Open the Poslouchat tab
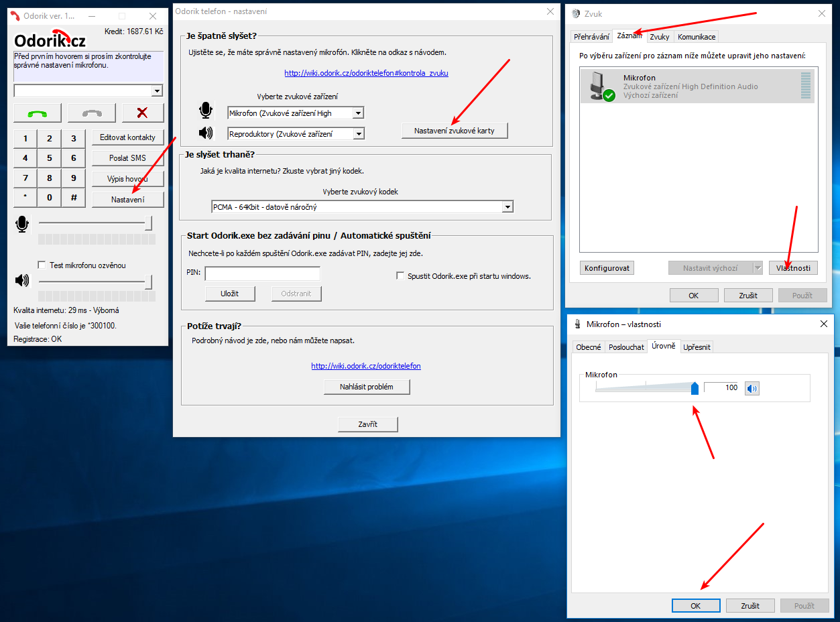Viewport: 840px width, 622px height. point(626,347)
